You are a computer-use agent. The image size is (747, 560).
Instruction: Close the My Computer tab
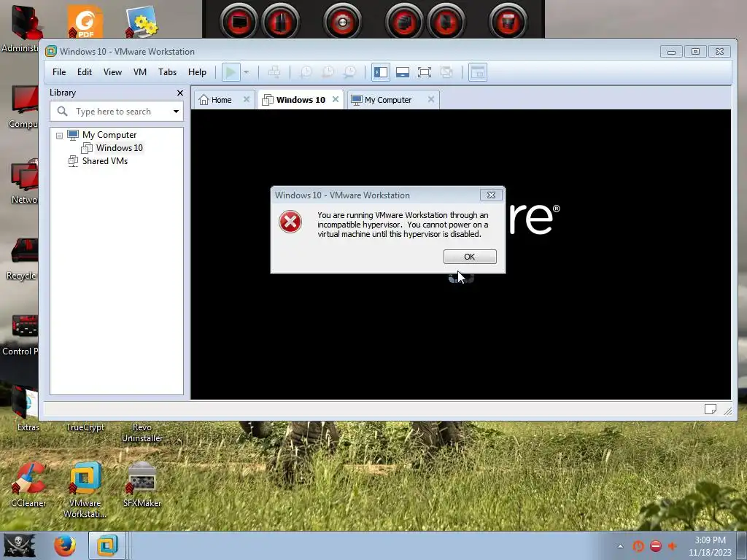[430, 99]
